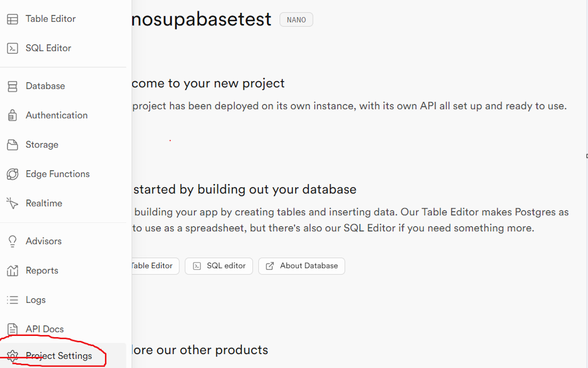Click the Storage folder icon

click(12, 145)
